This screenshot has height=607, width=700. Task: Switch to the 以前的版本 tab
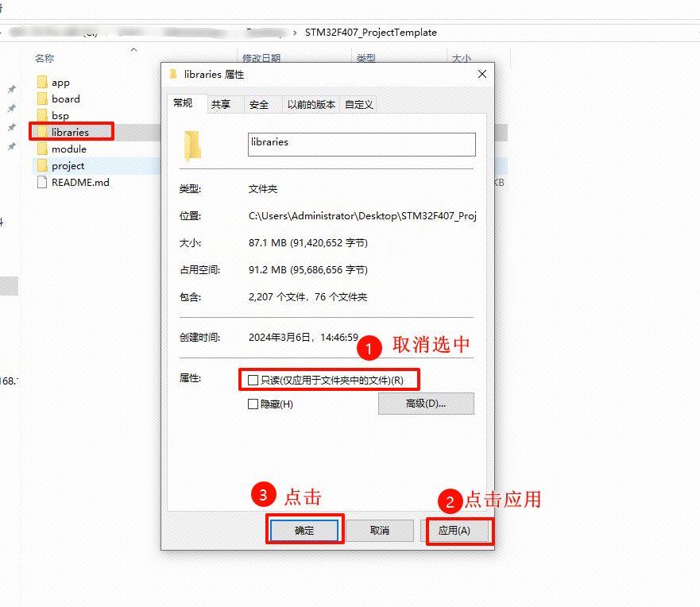[x=311, y=105]
